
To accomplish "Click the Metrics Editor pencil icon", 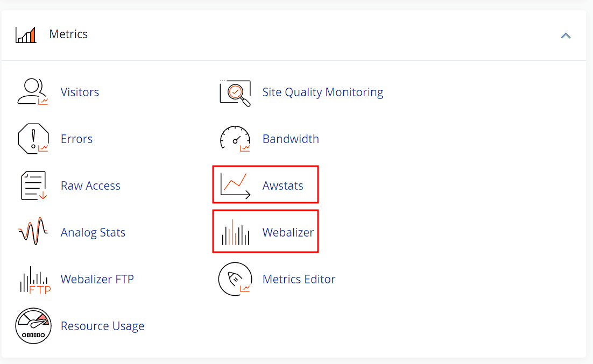I will 235,279.
